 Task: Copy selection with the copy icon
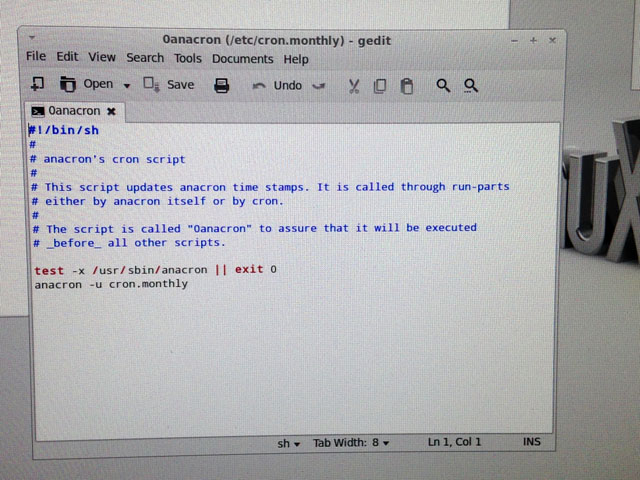380,86
